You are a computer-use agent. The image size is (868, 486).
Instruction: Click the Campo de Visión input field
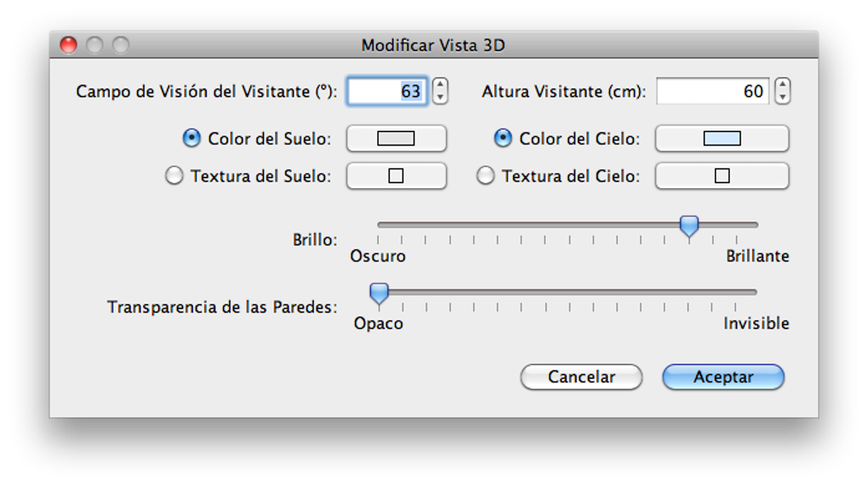[386, 91]
